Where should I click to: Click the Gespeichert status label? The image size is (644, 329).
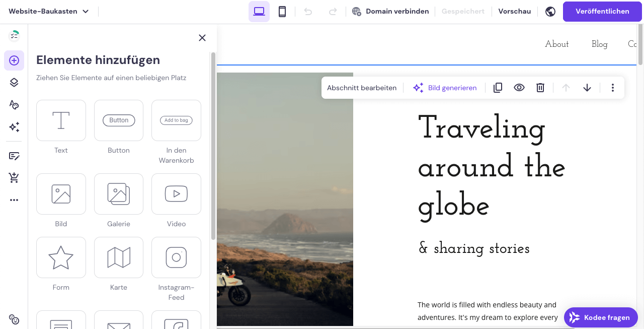click(463, 11)
